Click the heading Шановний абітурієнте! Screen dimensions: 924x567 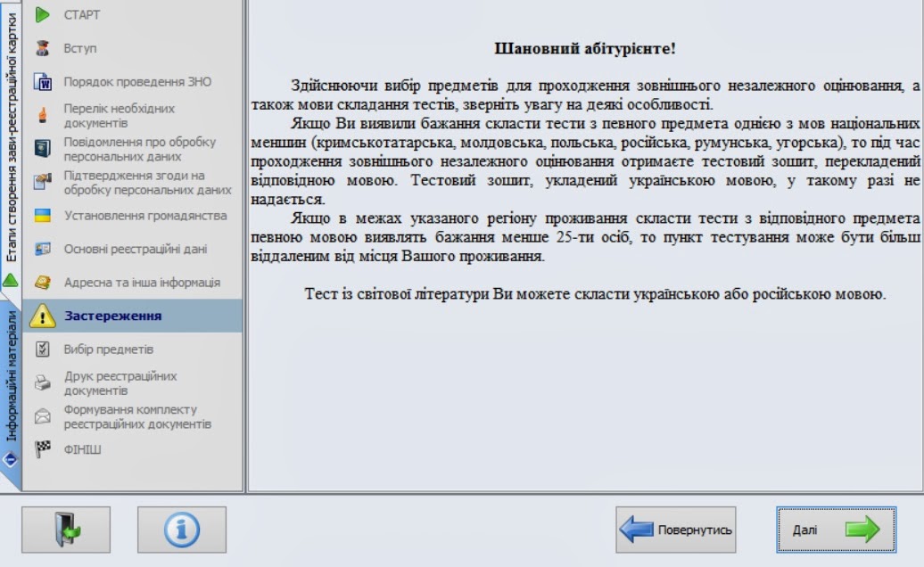point(584,48)
